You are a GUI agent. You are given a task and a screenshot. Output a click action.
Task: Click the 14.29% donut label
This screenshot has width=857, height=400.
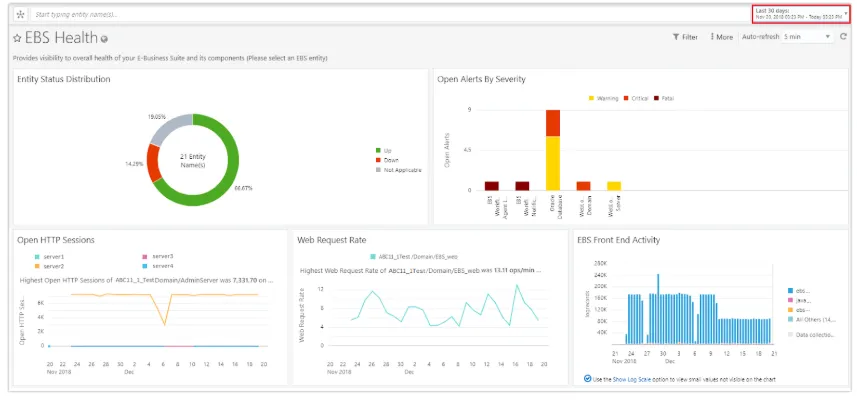pos(134,163)
